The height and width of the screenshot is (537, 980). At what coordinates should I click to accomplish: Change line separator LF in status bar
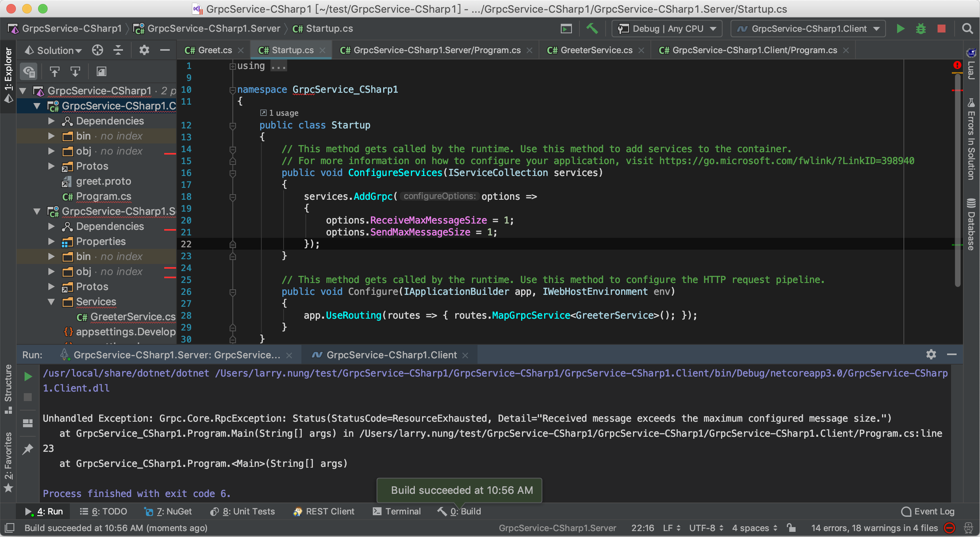[671, 528]
